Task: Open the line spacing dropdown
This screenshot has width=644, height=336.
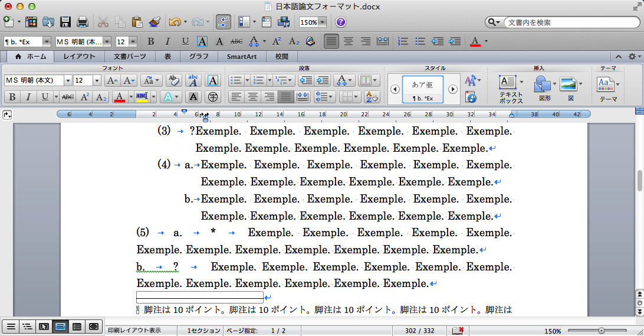Action: click(x=325, y=97)
